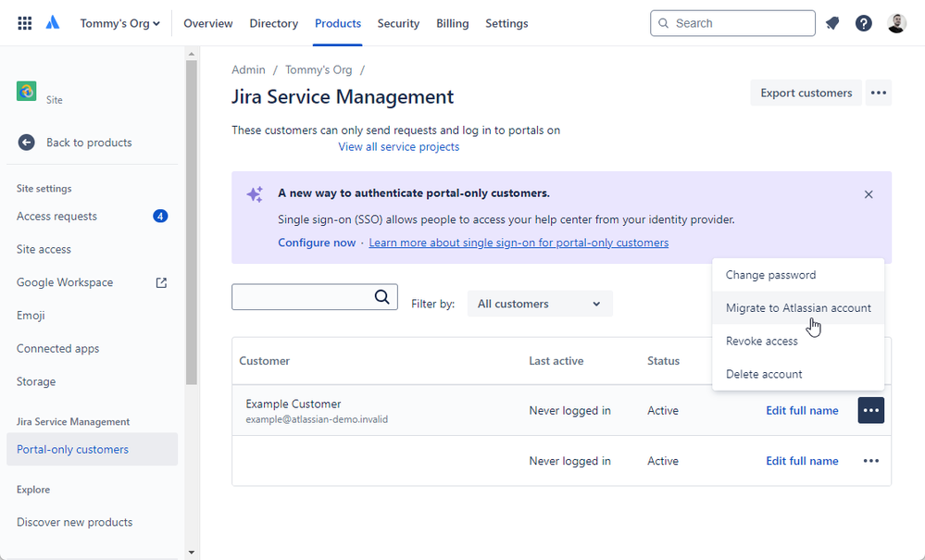
Task: Expand the Tommy's Org organization switcher
Action: (119, 23)
